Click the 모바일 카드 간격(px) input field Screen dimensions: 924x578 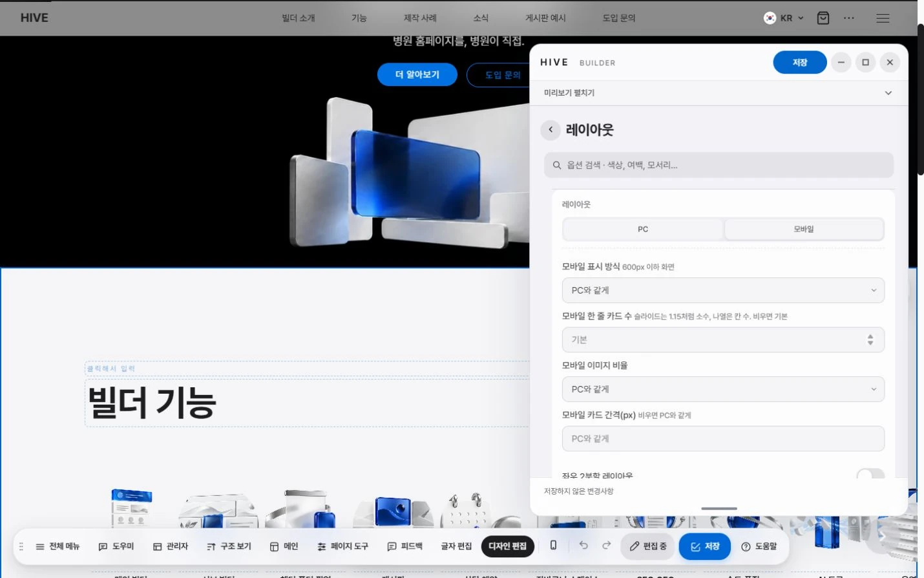(x=723, y=438)
